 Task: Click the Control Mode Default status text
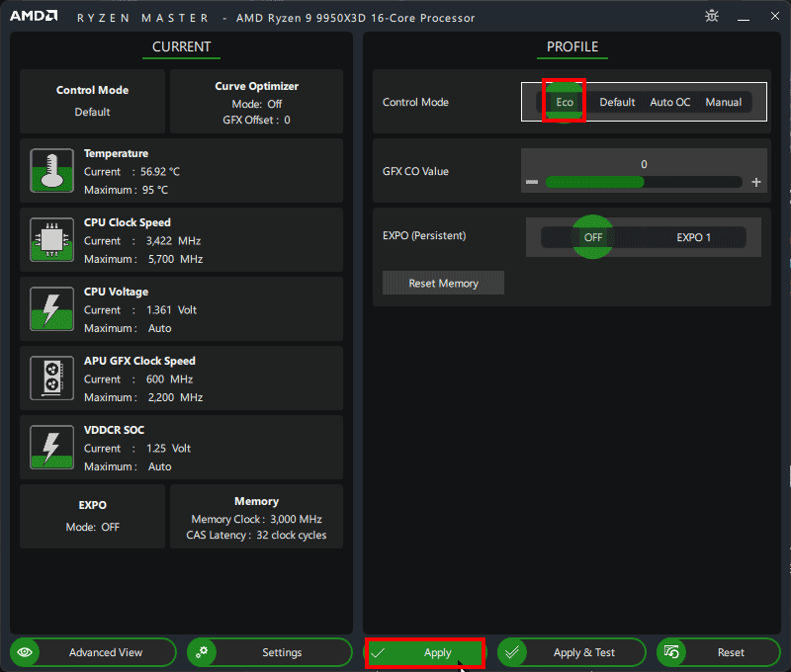click(92, 112)
